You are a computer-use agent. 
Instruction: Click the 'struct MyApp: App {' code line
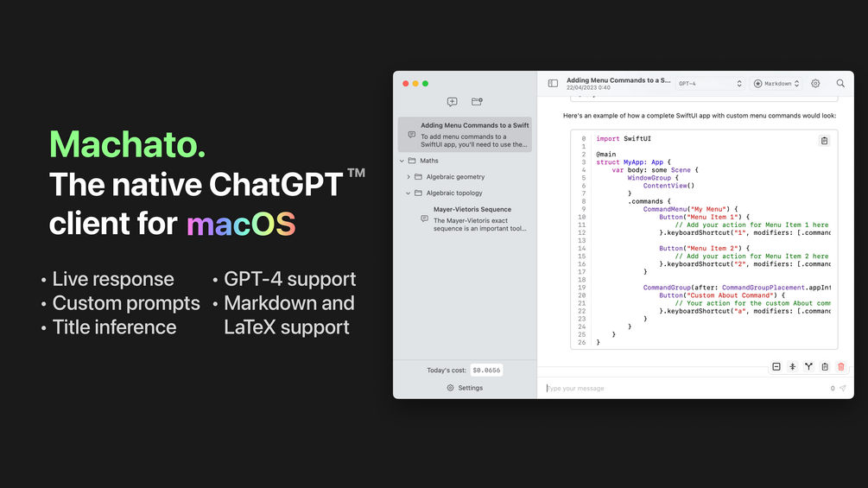pyautogui.click(x=633, y=162)
